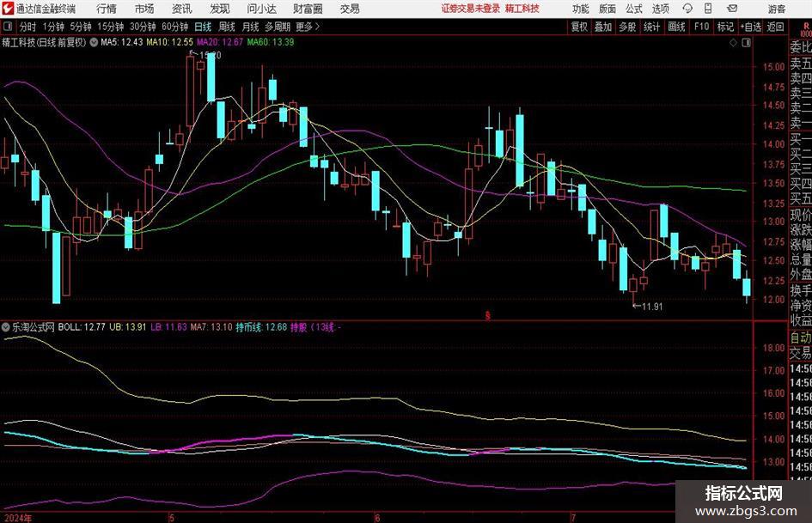Screen dimensions: 812x523
Task: Click the 通达信 red logo icon
Action: (8, 9)
